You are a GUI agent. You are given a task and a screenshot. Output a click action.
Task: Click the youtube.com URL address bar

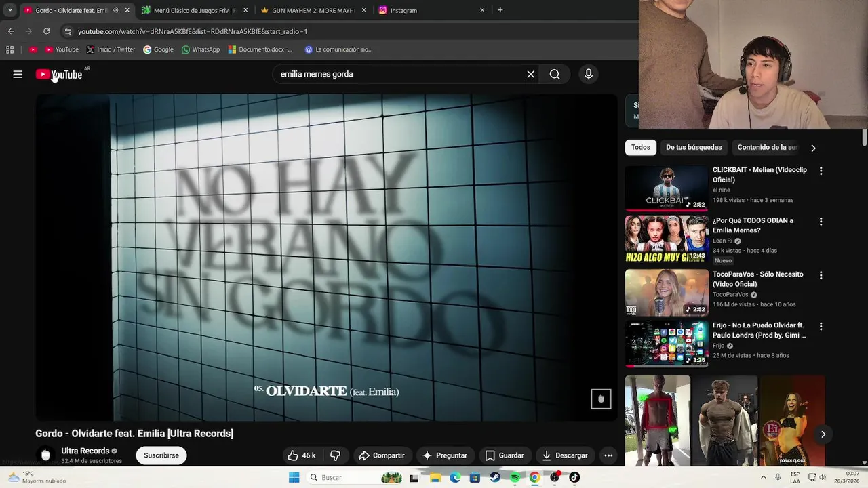click(193, 31)
